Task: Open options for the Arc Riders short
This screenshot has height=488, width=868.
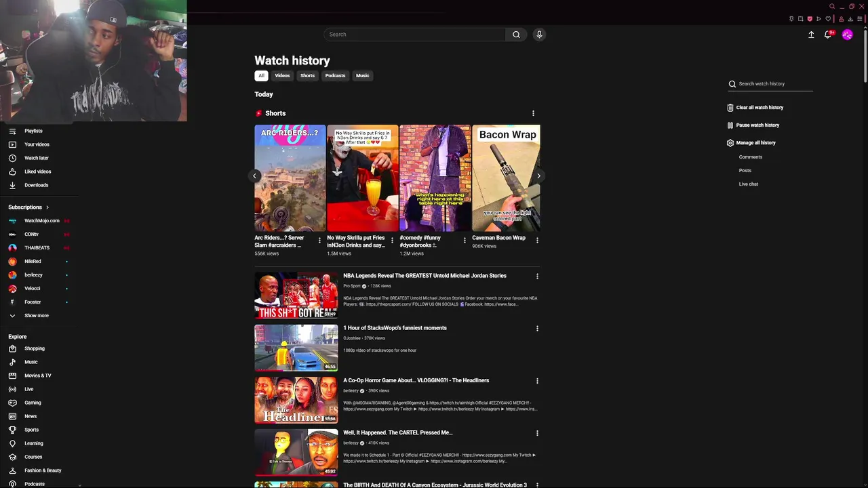Action: (x=319, y=240)
